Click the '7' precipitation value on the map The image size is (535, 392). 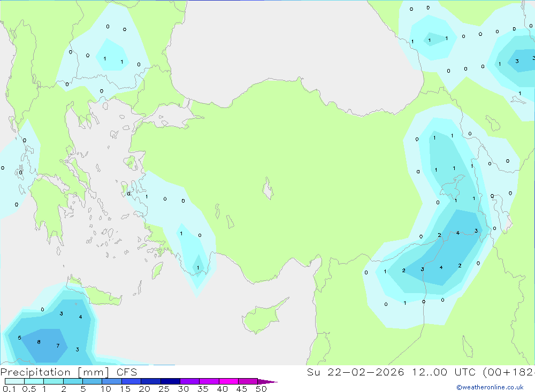[58, 345]
